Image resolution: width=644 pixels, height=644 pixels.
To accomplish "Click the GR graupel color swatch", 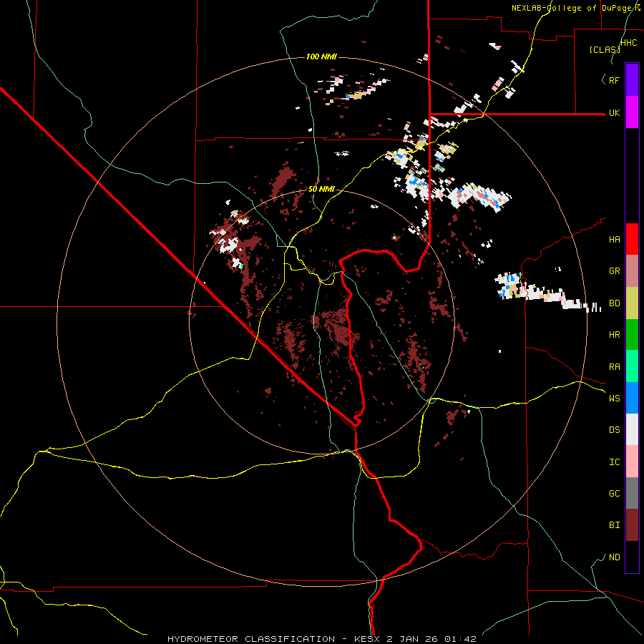I will coord(632,270).
